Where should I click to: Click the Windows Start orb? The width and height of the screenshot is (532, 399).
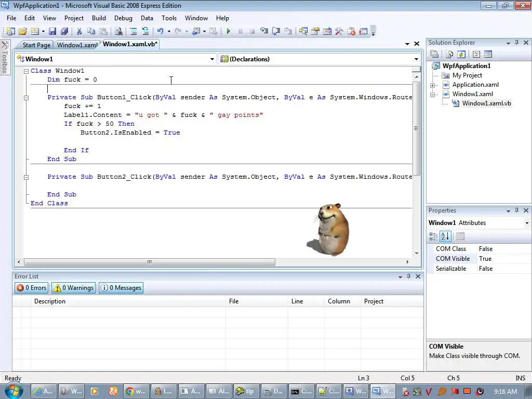(14, 391)
